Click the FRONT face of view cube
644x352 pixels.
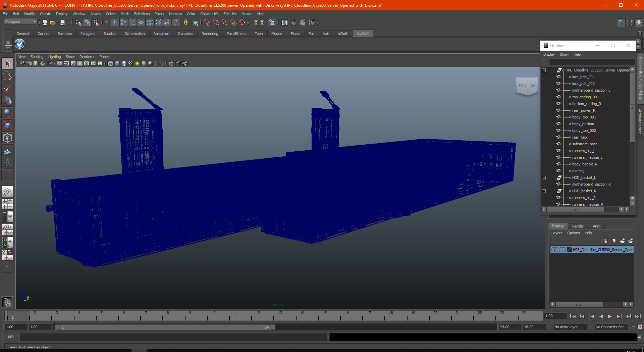pos(522,86)
